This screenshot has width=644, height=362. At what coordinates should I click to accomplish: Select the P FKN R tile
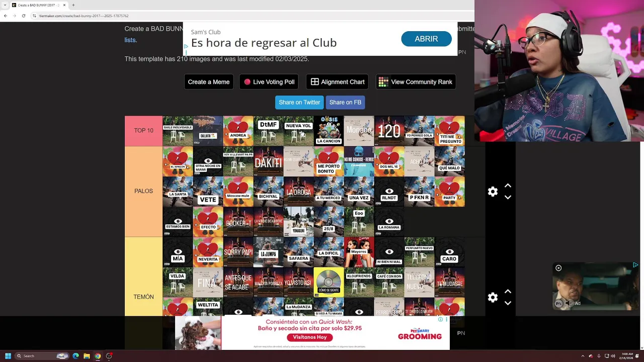click(x=419, y=191)
